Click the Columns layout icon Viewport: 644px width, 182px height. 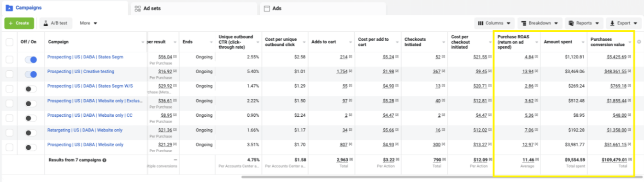click(x=480, y=23)
